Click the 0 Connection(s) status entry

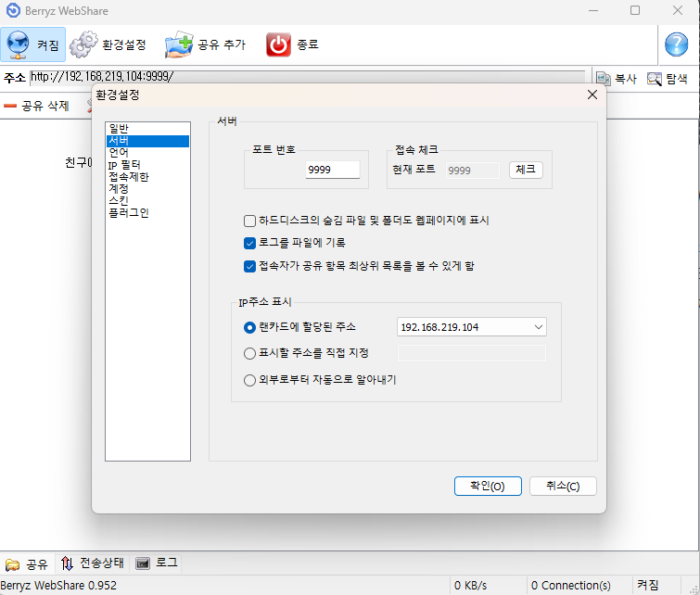click(570, 586)
